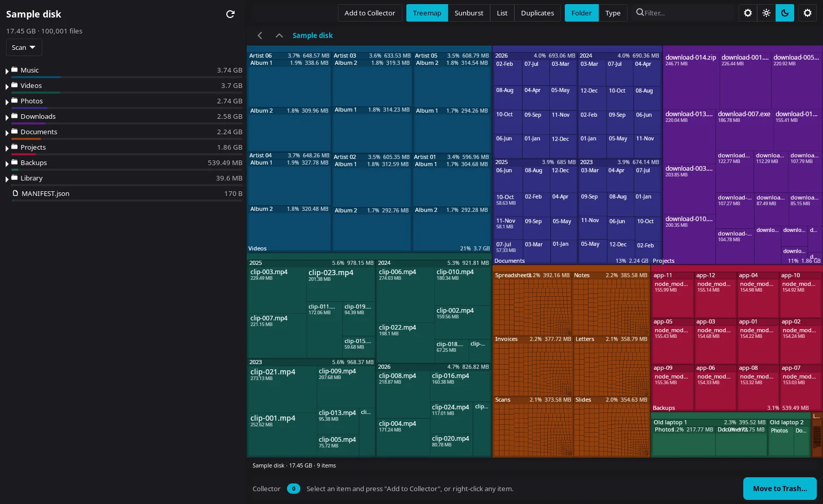The height and width of the screenshot is (504, 823).
Task: Color the map by Type
Action: pos(613,13)
